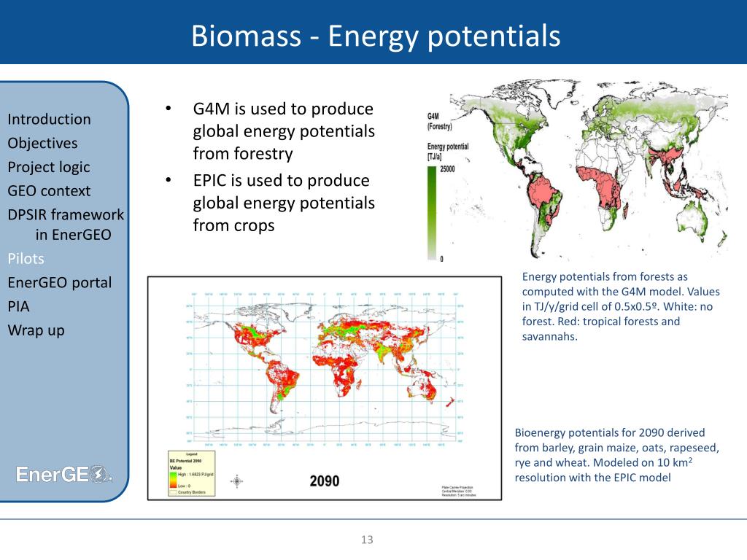Select GEO context in sidebar
This screenshot has width=747, height=560.
[x=49, y=191]
